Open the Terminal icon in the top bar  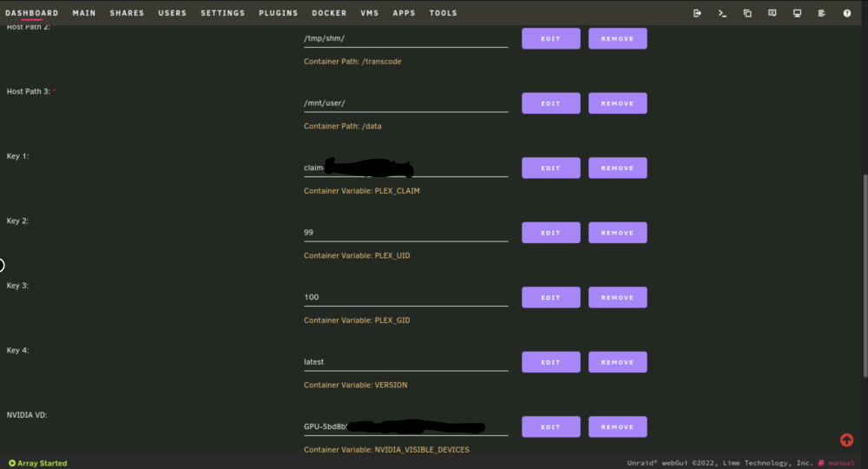pos(722,13)
